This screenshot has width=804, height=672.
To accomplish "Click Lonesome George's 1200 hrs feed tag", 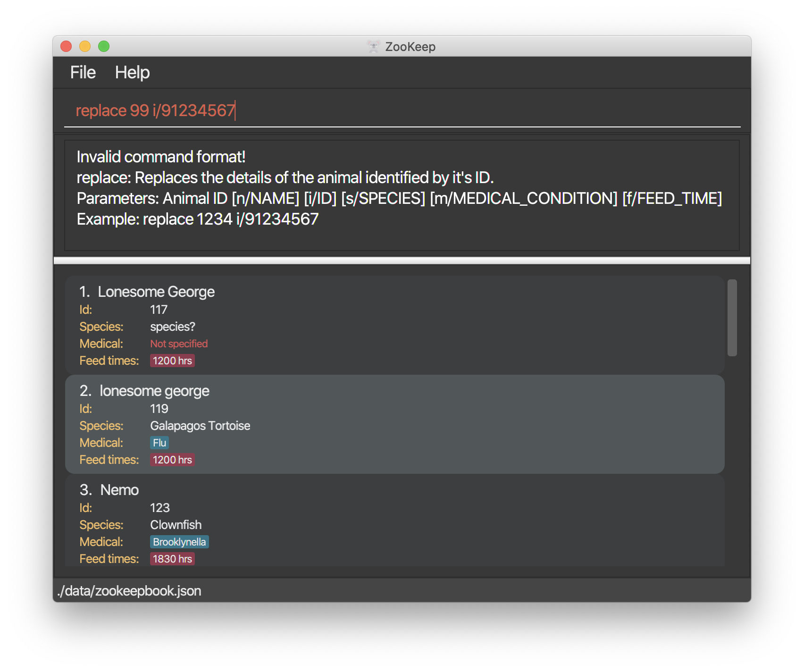I will 172,361.
